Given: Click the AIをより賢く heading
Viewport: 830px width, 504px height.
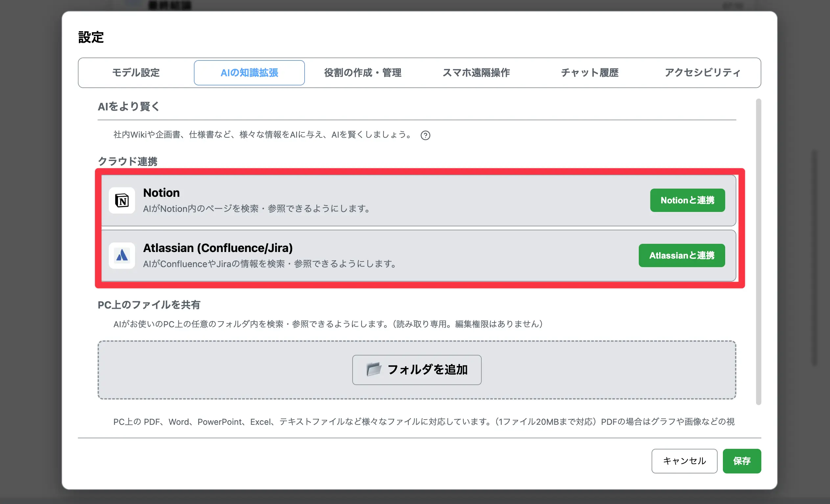Looking at the screenshot, I should (x=128, y=106).
